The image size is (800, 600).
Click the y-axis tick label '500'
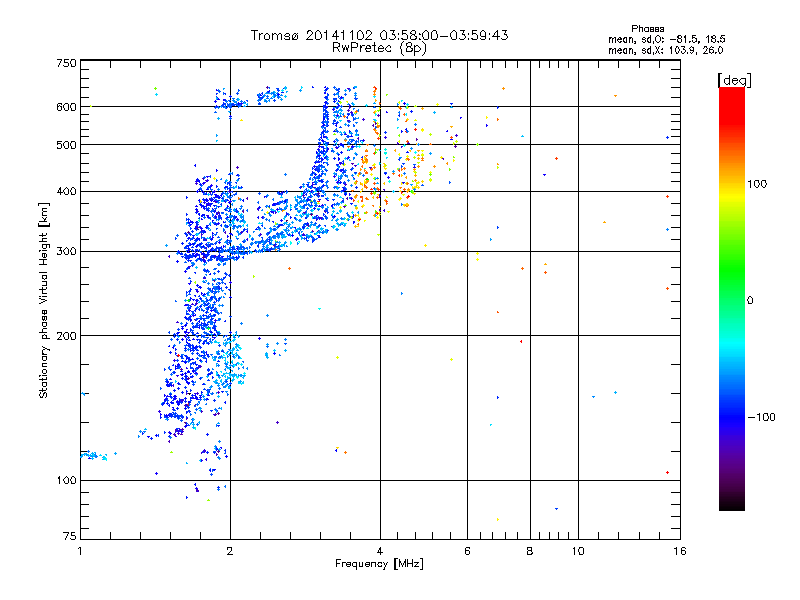(66, 145)
